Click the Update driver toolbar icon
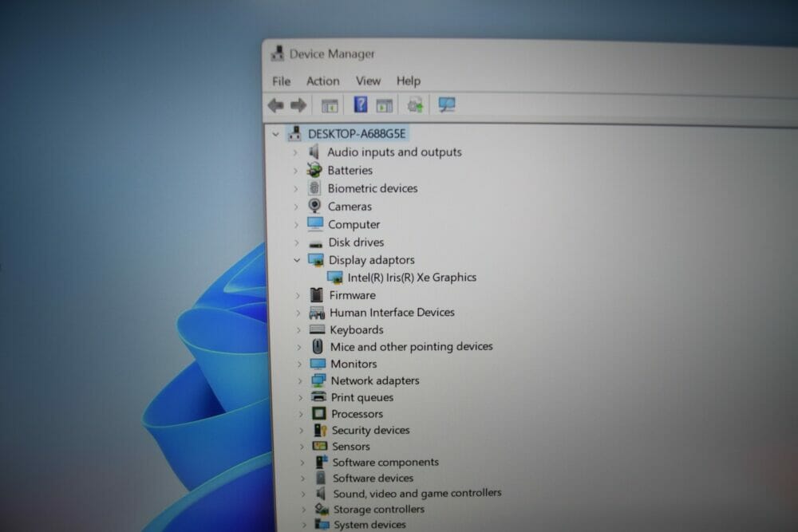This screenshot has width=798, height=532. pyautogui.click(x=415, y=104)
